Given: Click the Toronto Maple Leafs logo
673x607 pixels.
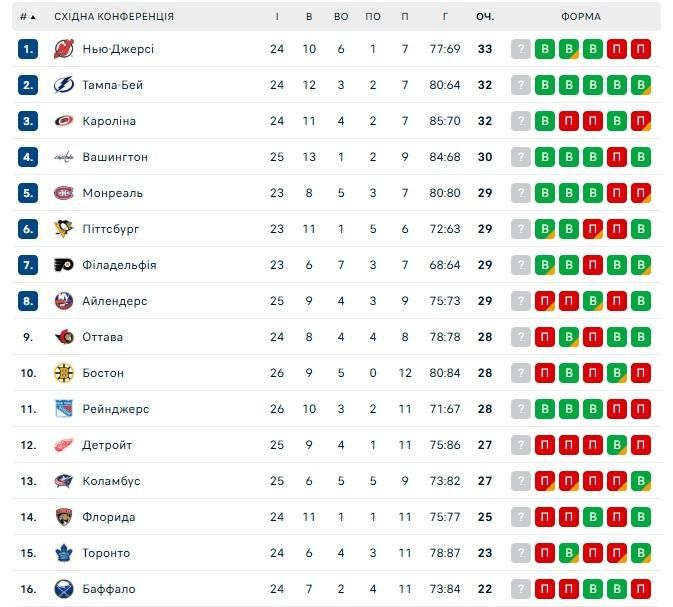Looking at the screenshot, I should (x=64, y=553).
